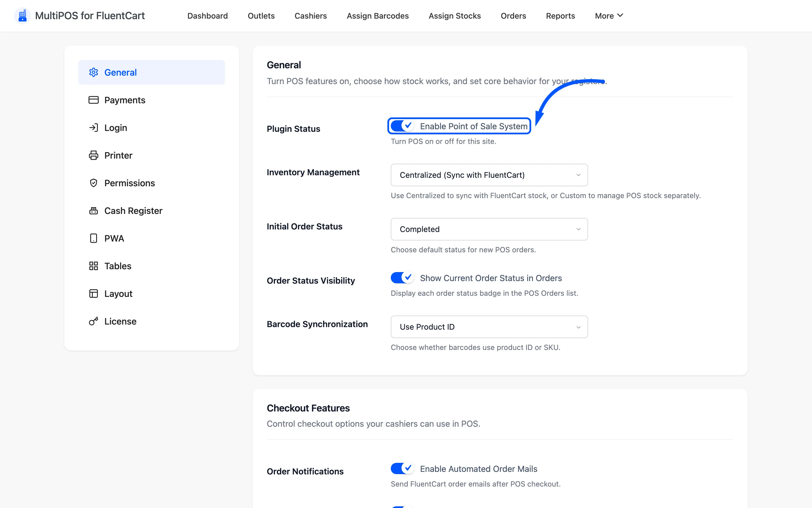Toggle Enable Point of Sale System switch
Screen dimensions: 812x508
tap(402, 126)
